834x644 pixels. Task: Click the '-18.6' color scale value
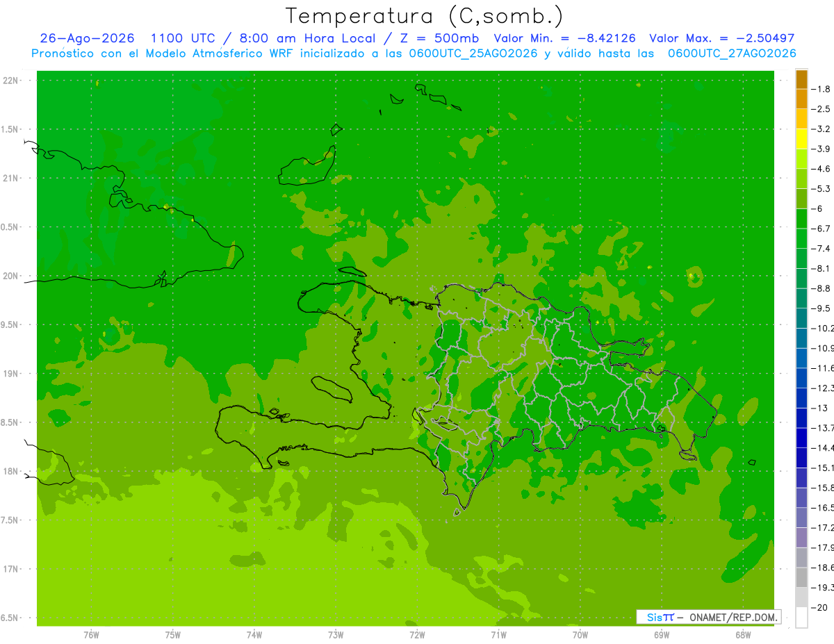823,568
